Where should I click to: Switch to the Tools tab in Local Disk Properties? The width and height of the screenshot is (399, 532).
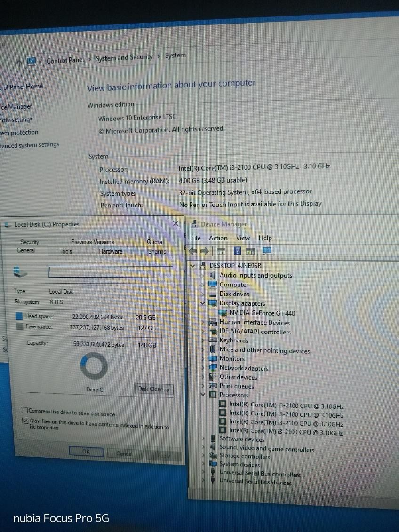click(65, 251)
